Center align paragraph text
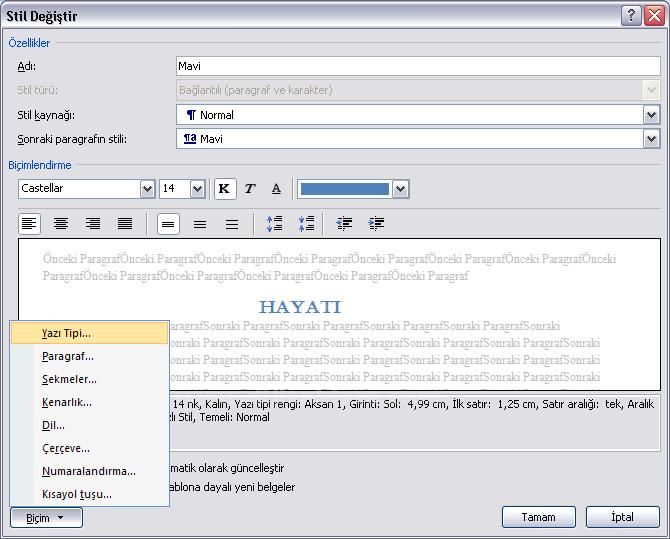 click(x=61, y=224)
